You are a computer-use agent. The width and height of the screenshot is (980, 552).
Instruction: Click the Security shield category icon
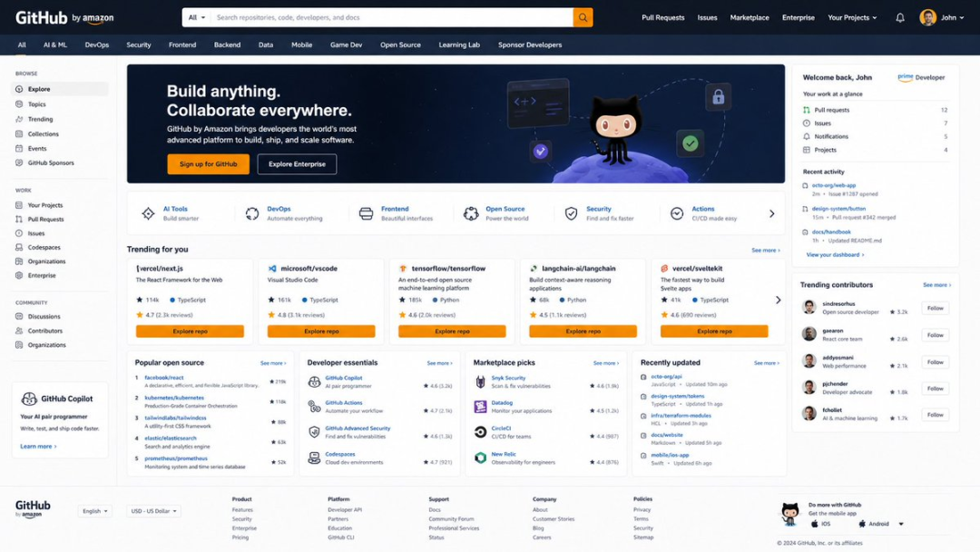(x=572, y=213)
